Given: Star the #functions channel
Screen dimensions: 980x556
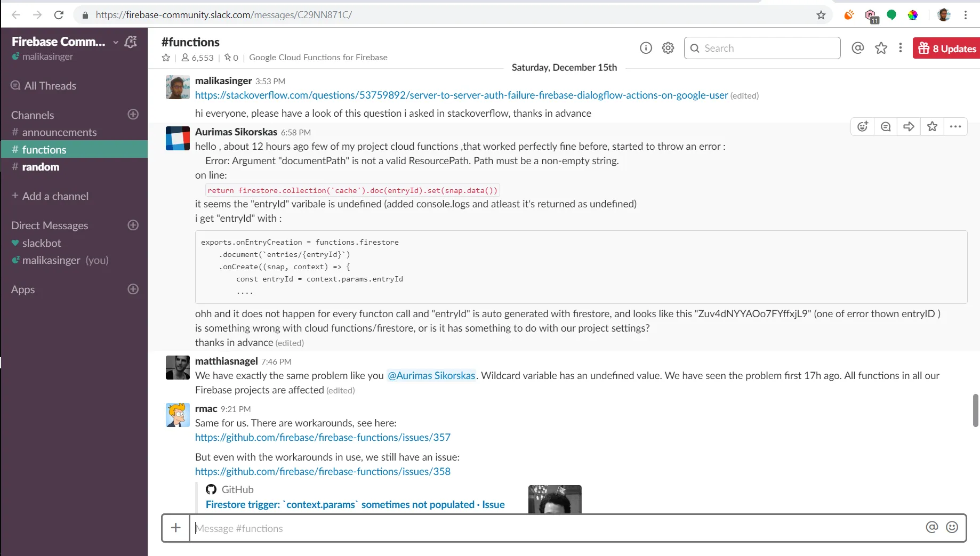Looking at the screenshot, I should coord(166,58).
